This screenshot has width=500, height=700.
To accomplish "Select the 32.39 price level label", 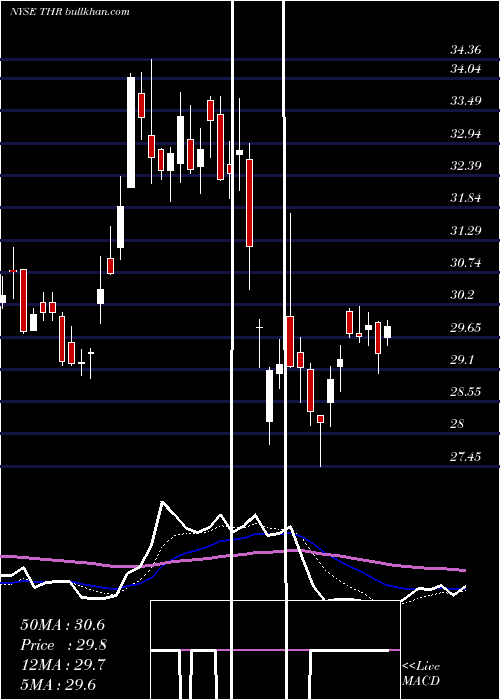I will 466,166.
